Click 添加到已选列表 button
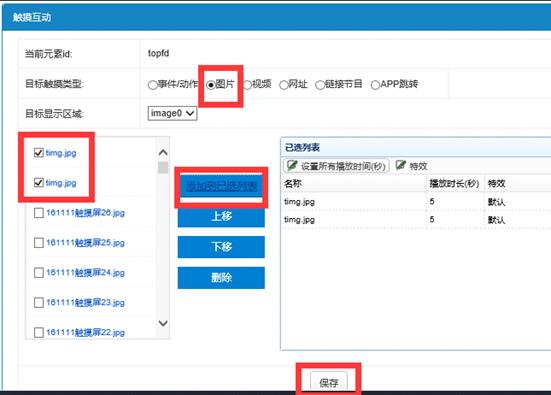Image resolution: width=551 pixels, height=395 pixels. pos(221,186)
